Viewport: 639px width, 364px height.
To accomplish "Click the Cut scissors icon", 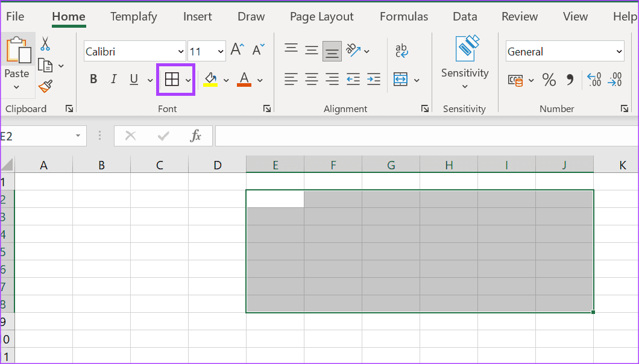I will click(x=45, y=43).
